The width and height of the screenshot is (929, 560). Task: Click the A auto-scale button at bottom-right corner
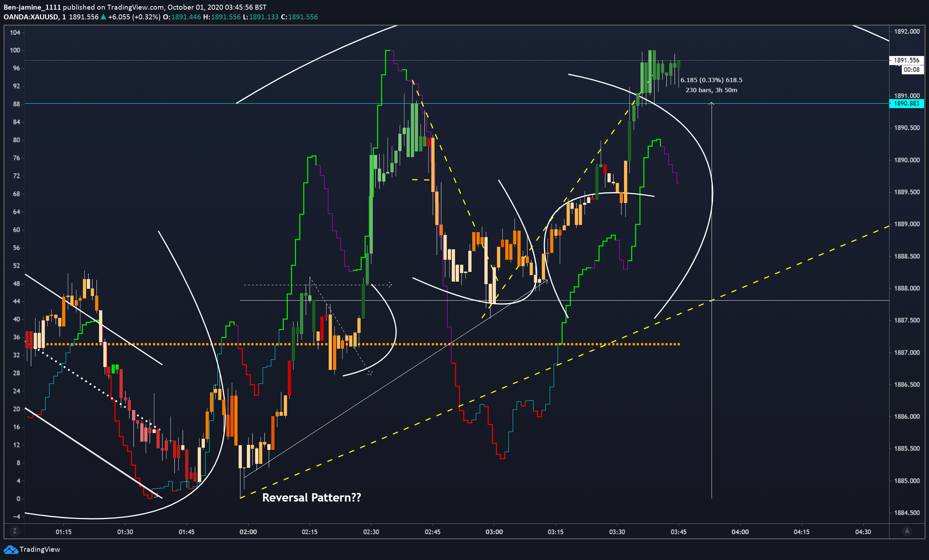(907, 531)
